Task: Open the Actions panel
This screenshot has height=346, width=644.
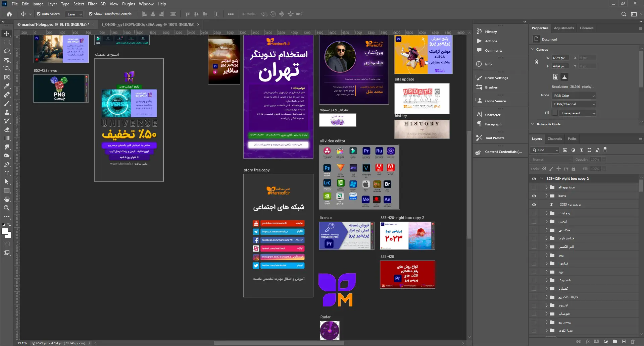Action: 491,41
